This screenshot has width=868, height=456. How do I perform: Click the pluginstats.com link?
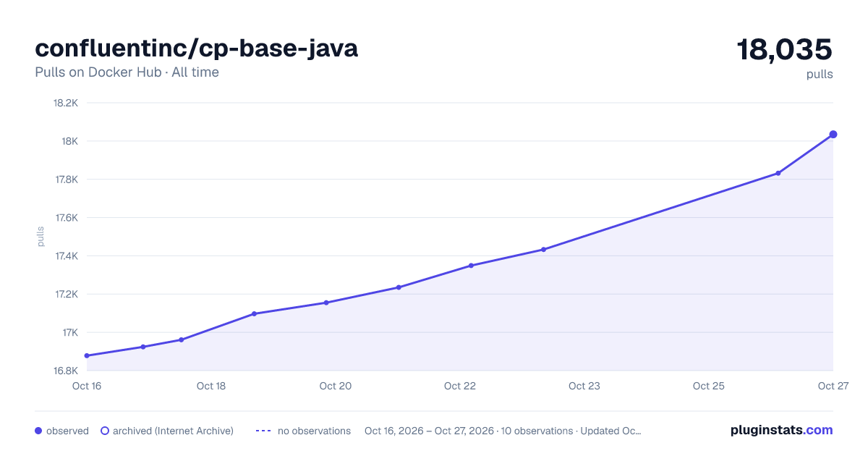coord(782,430)
